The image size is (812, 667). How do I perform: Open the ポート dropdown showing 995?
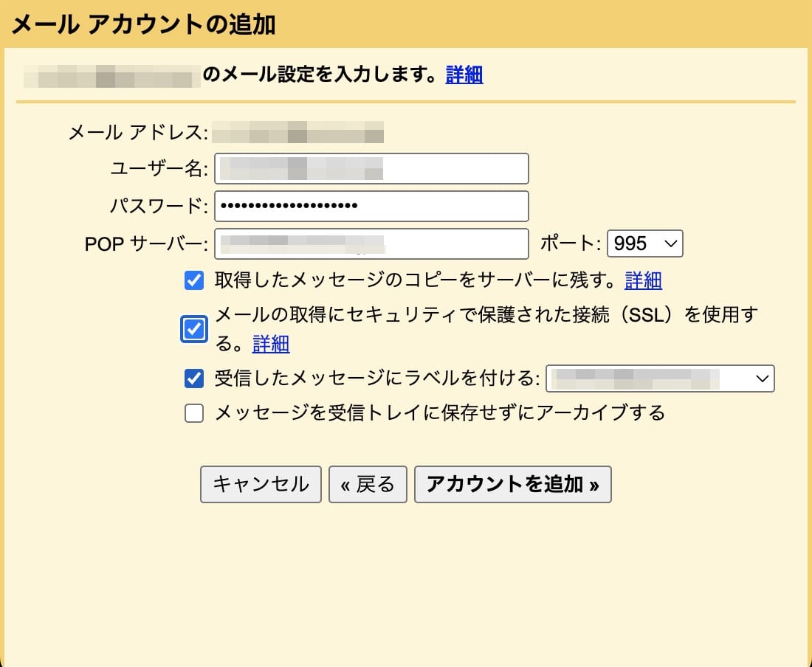644,243
